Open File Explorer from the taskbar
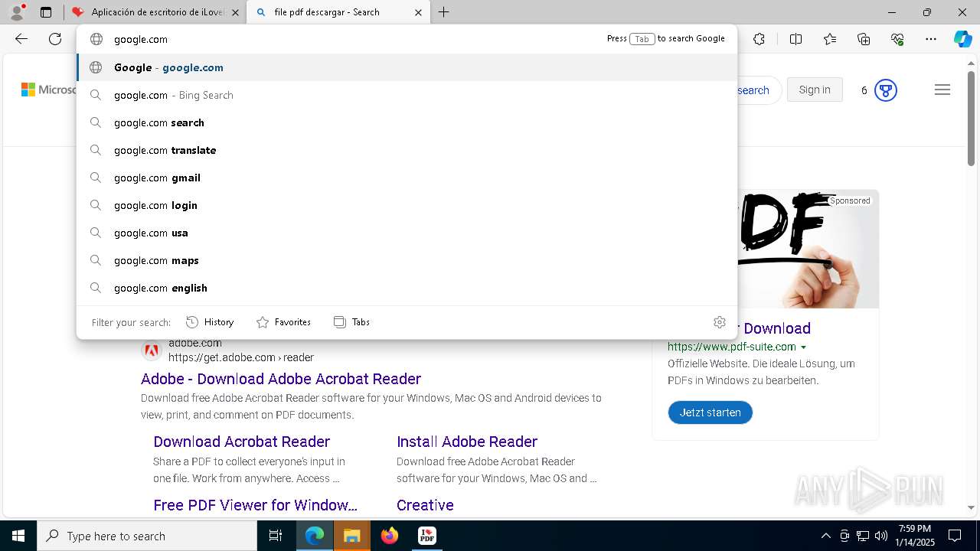This screenshot has height=551, width=980. 351,536
